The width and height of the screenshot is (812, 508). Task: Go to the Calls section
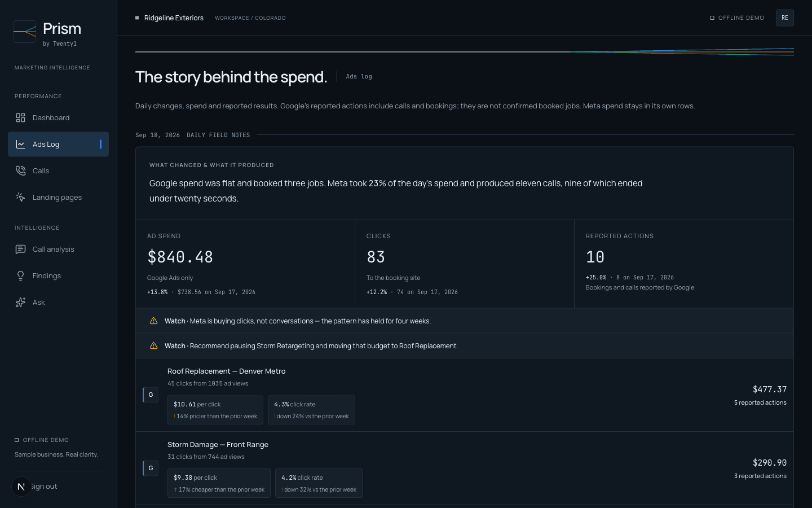tap(58, 170)
